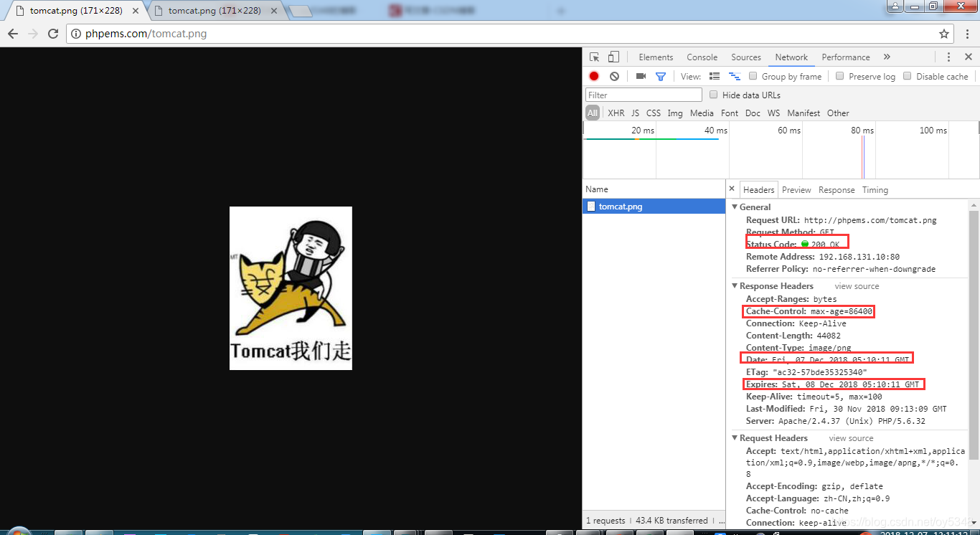Collapse the Request Headers section
Viewport: 980px width, 535px height.
click(x=735, y=438)
